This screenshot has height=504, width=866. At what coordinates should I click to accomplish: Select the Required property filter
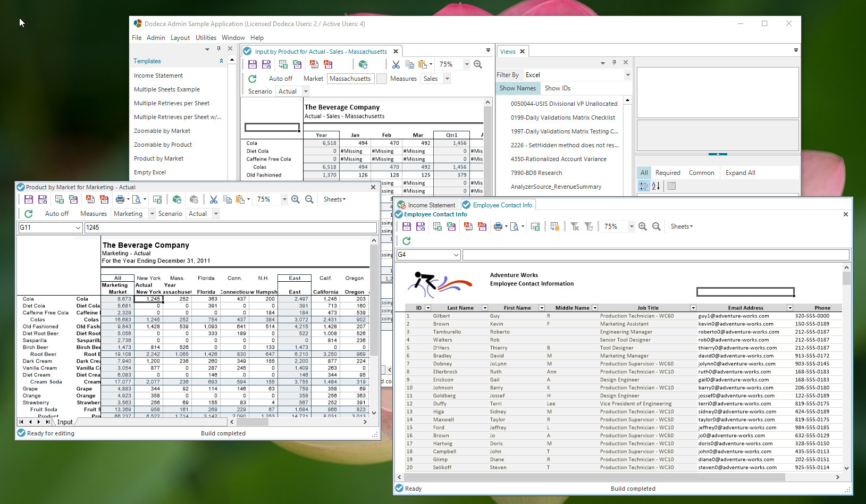click(x=668, y=173)
